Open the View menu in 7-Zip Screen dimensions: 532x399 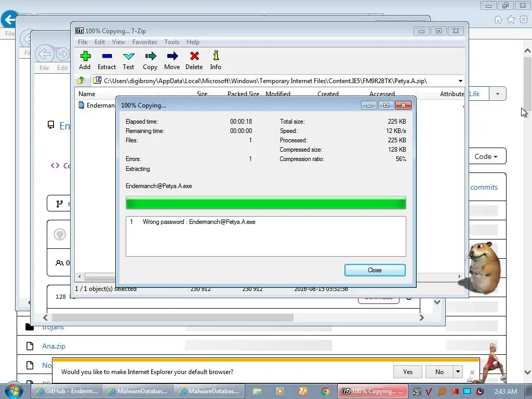[x=119, y=42]
